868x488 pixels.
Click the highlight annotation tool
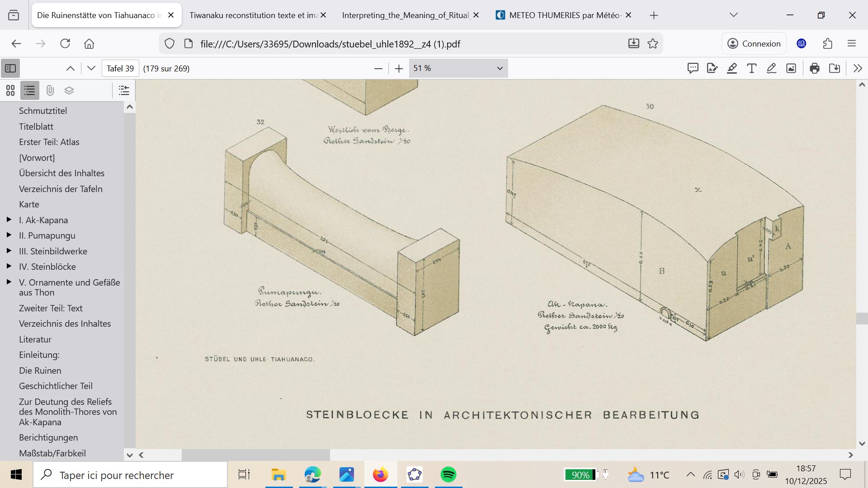(732, 68)
